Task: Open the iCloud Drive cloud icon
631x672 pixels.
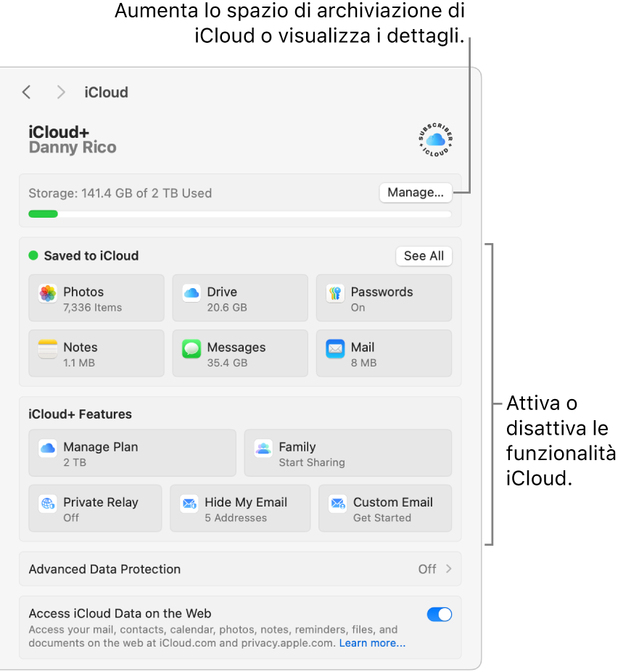Action: pos(191,294)
